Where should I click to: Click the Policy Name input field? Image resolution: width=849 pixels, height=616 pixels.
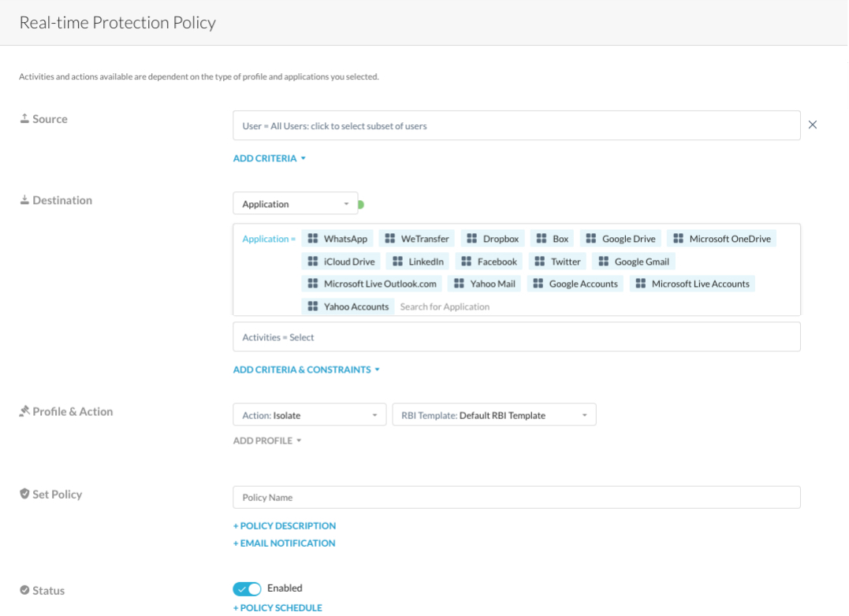tap(516, 497)
